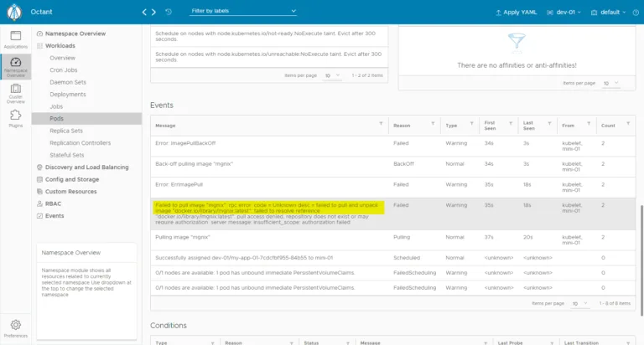
Task: Change Events table items per page
Action: 580,304
